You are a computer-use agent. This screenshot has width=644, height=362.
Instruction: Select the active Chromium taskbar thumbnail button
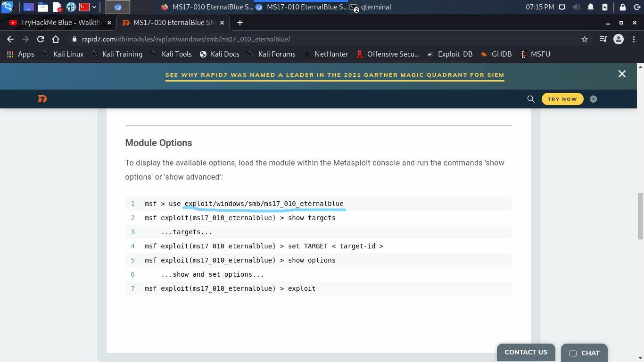(x=118, y=7)
